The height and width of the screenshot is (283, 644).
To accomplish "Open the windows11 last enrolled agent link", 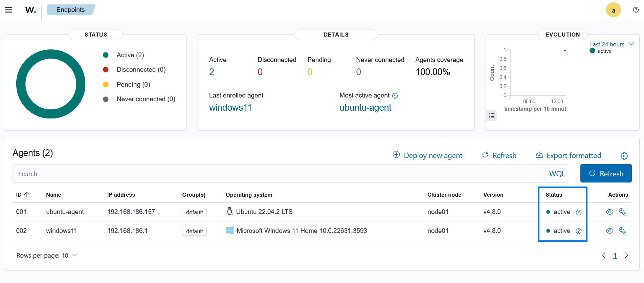I will pyautogui.click(x=230, y=108).
